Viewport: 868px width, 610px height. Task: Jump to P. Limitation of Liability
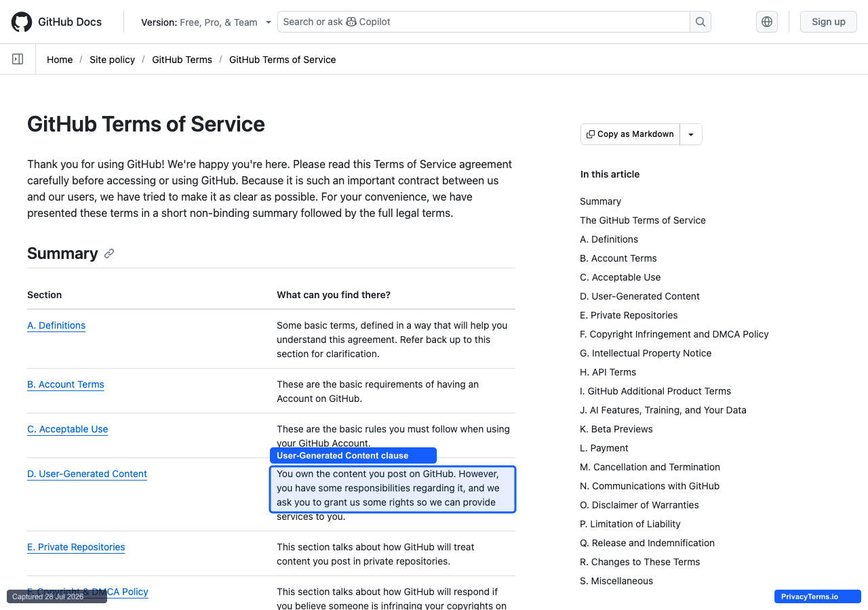point(630,524)
